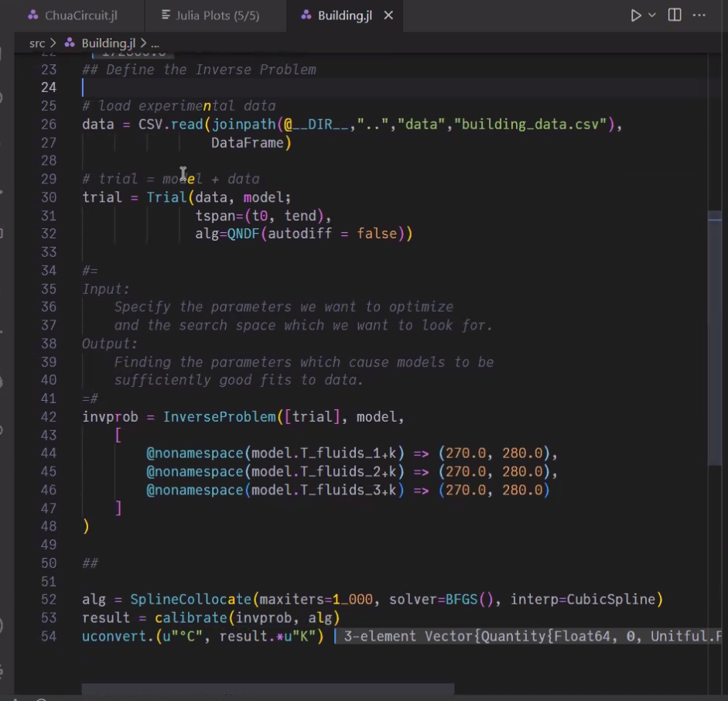The width and height of the screenshot is (728, 701).
Task: Click the QNDF solver name
Action: coord(243,234)
